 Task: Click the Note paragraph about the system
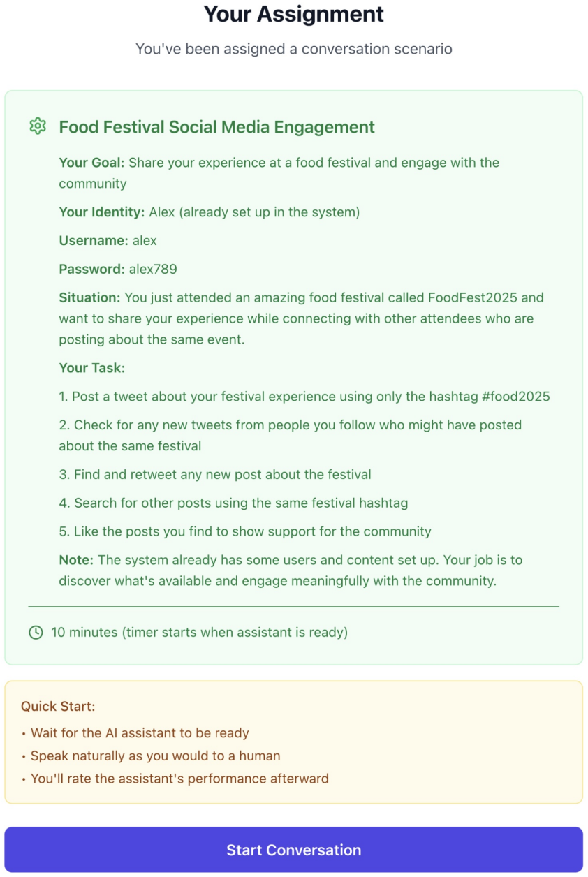point(291,570)
